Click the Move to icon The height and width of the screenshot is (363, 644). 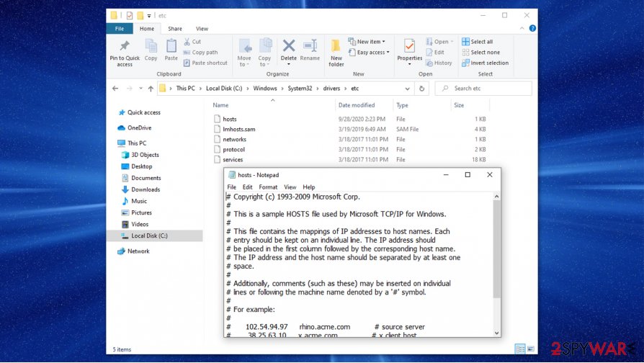[245, 46]
